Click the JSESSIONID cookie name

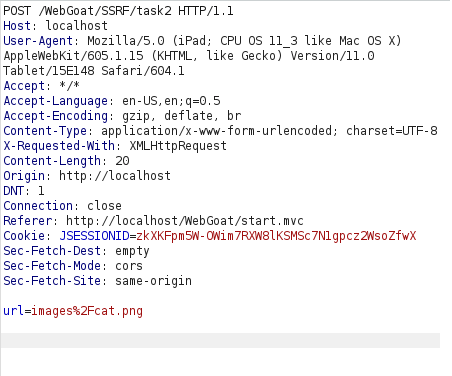tap(94, 236)
